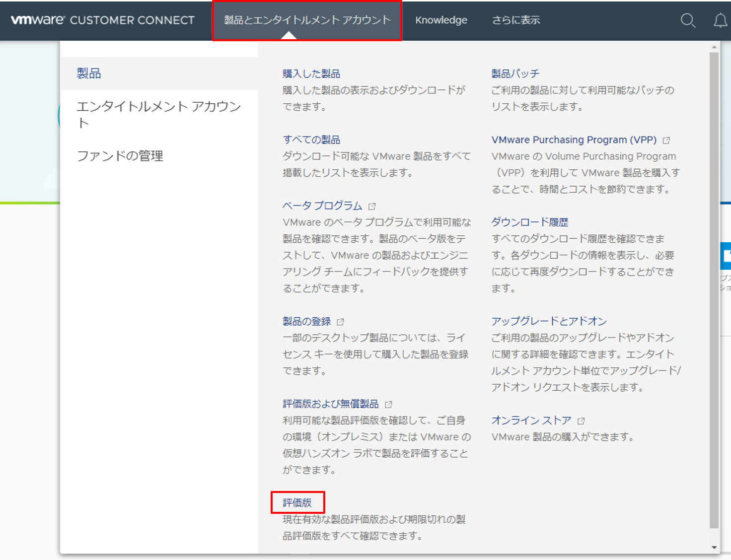Open the さらに表示 menu
Screen dimensions: 731x560
516,20
